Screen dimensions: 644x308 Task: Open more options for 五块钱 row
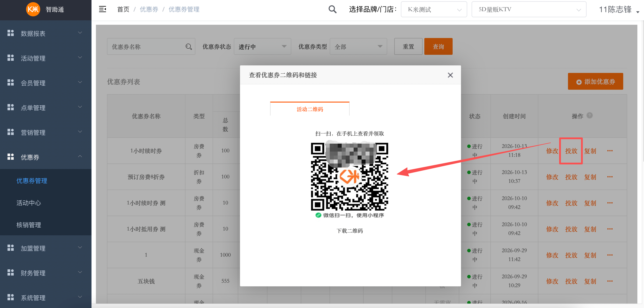610,281
